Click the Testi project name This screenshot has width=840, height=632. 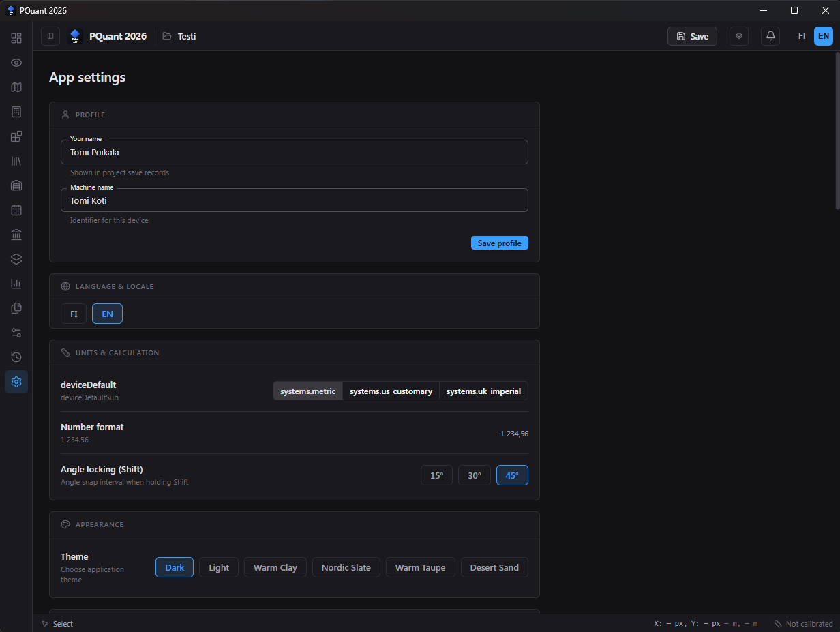point(187,36)
